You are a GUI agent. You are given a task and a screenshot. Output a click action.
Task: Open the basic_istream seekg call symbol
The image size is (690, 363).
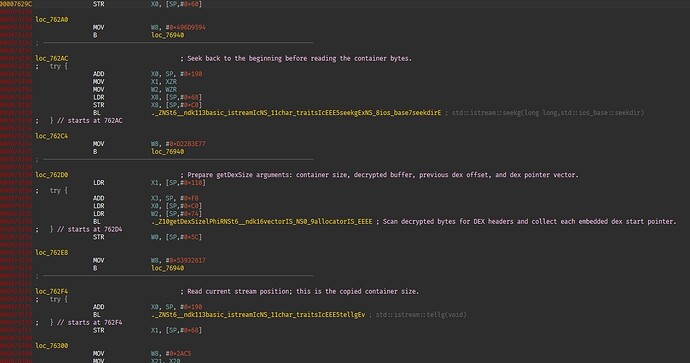(x=296, y=113)
